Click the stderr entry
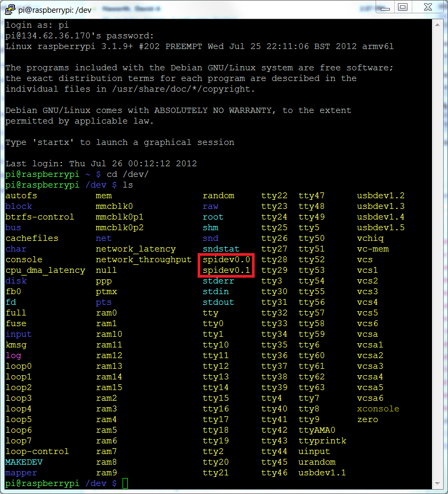 coord(218,281)
